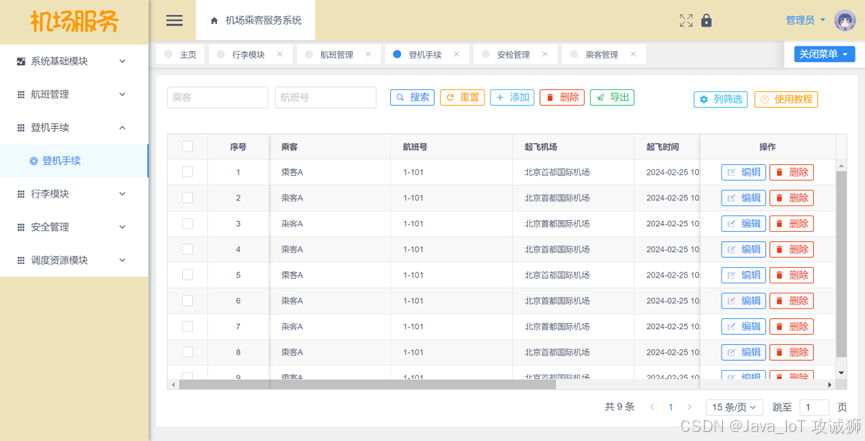The width and height of the screenshot is (865, 441).
Task: Expand the 航班管理 sidebar chevron
Action: (x=122, y=94)
